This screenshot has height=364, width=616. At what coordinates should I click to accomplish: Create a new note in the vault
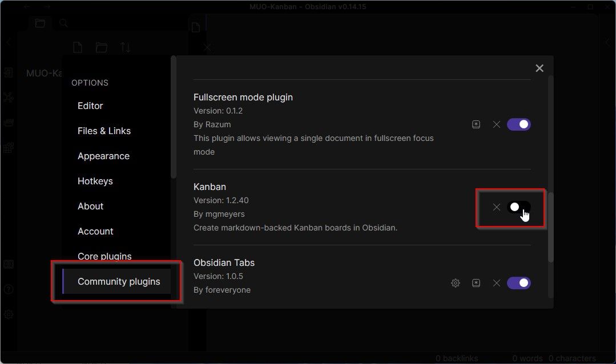pyautogui.click(x=78, y=47)
